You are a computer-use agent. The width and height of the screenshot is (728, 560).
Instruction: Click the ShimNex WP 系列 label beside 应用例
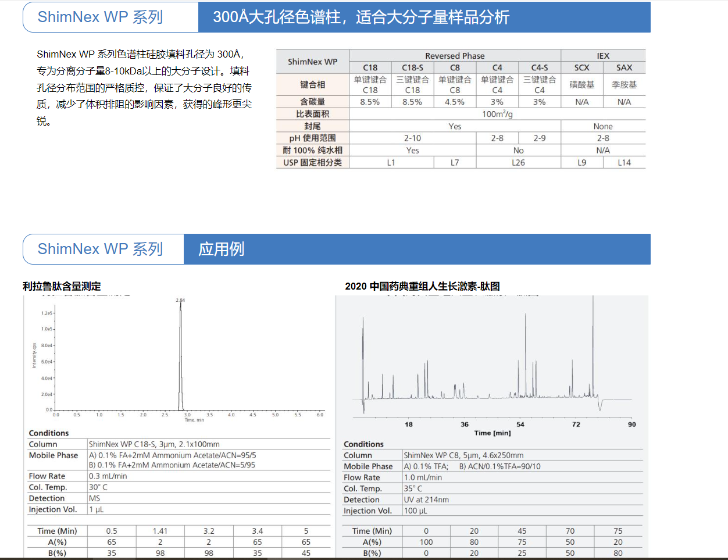click(100, 249)
